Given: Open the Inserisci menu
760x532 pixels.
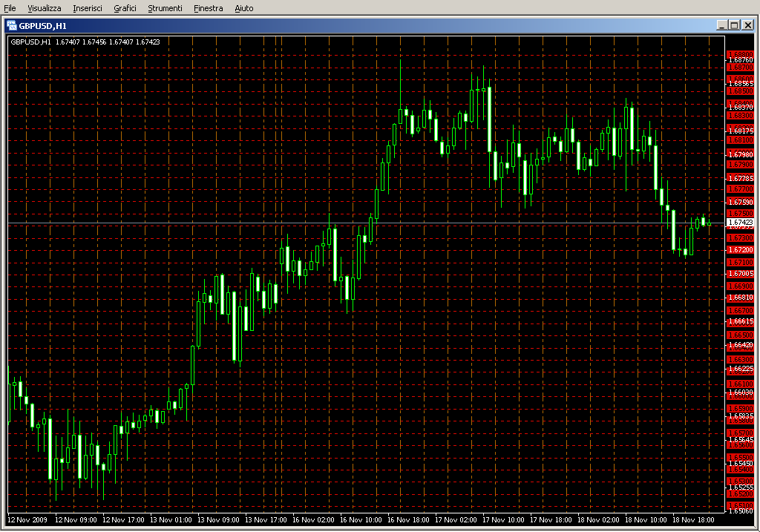Looking at the screenshot, I should tap(88, 8).
